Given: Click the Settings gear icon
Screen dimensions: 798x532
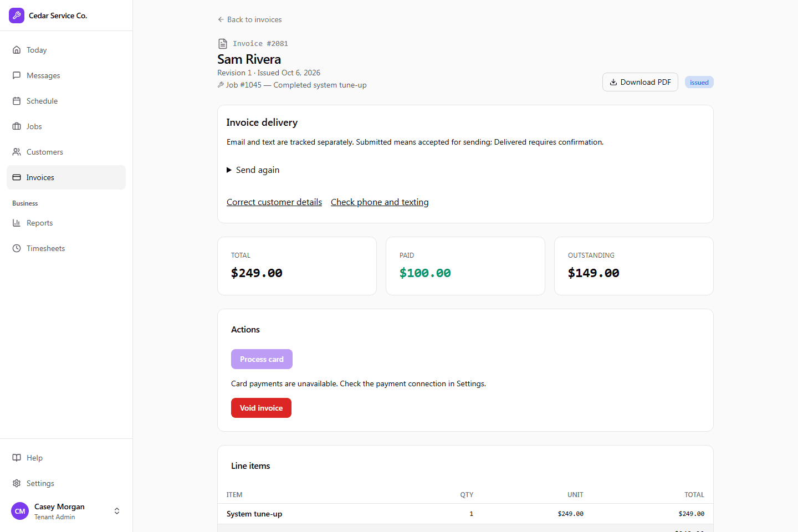Looking at the screenshot, I should (17, 483).
